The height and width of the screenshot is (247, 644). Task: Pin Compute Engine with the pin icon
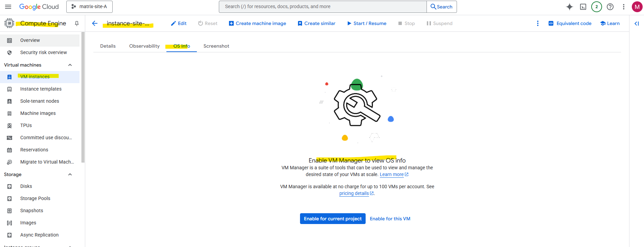77,23
